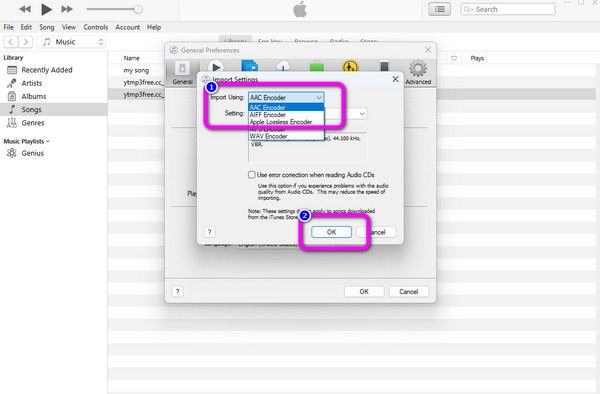Switch to Restrictions yellow preferences icon
The width and height of the screenshot is (600, 394).
pyautogui.click(x=351, y=66)
